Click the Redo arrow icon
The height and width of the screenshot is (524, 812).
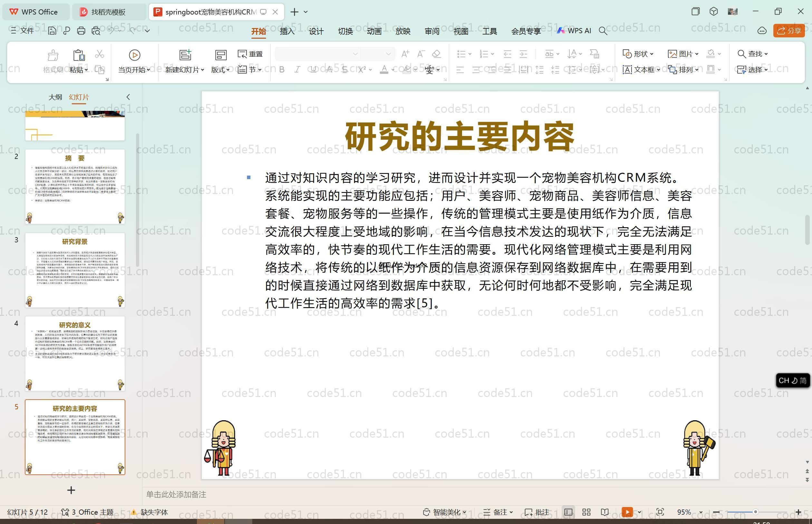coord(133,31)
